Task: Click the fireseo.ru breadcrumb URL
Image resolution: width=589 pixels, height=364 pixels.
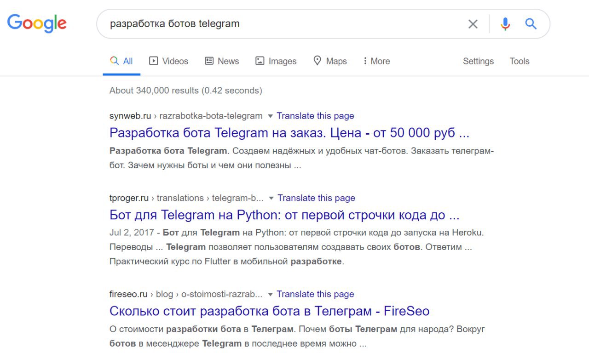Action: tap(186, 294)
